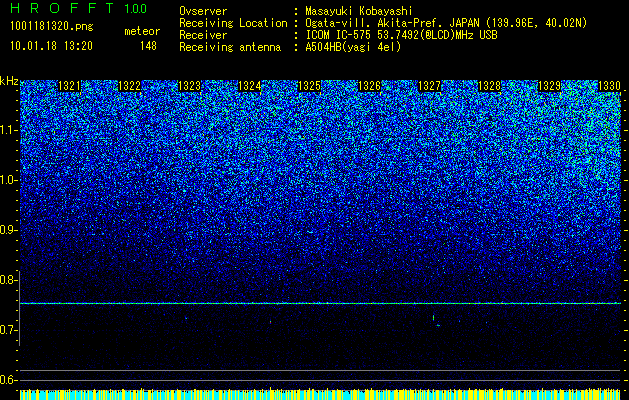
Task: Click the 1330 time marker
Action: pyautogui.click(x=609, y=86)
